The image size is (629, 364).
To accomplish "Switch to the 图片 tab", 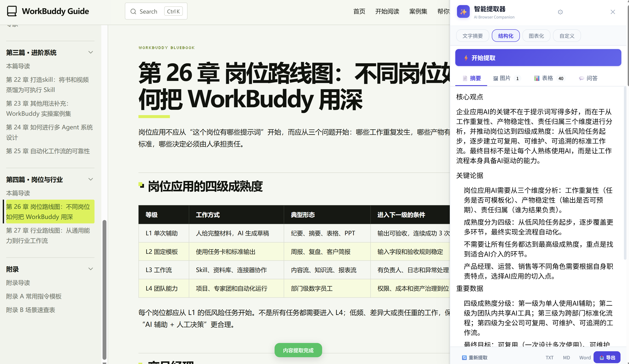I will pyautogui.click(x=506, y=78).
